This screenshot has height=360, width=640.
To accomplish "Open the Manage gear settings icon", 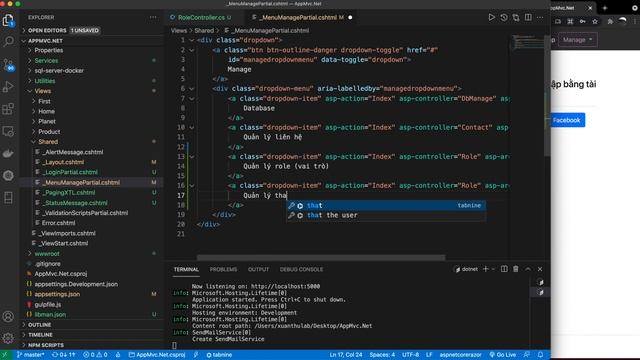I will (8, 338).
